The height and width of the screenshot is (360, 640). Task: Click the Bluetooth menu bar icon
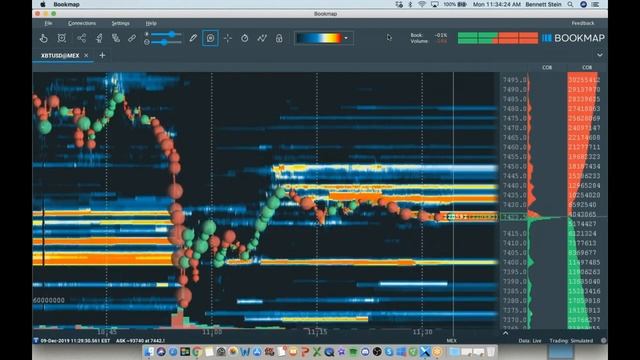coord(410,4)
